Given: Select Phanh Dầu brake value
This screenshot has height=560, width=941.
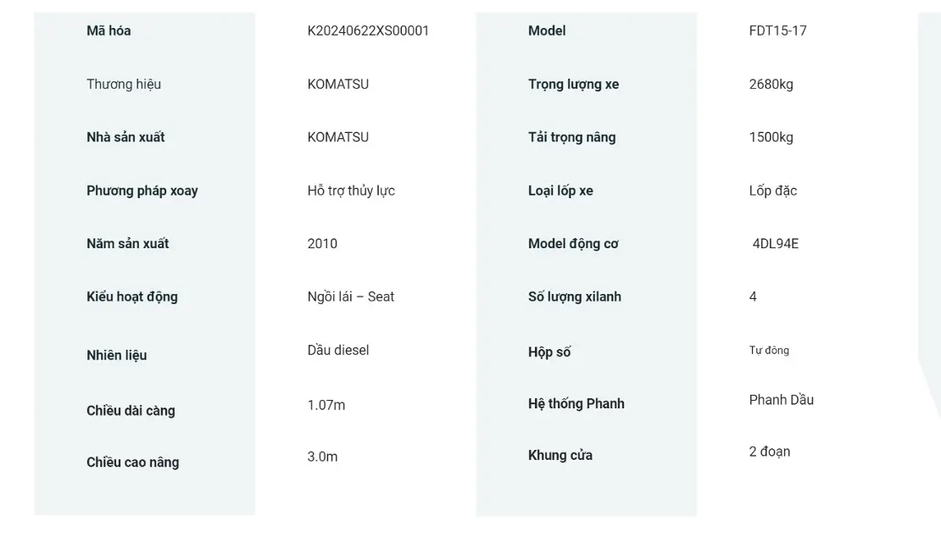Looking at the screenshot, I should tap(782, 400).
